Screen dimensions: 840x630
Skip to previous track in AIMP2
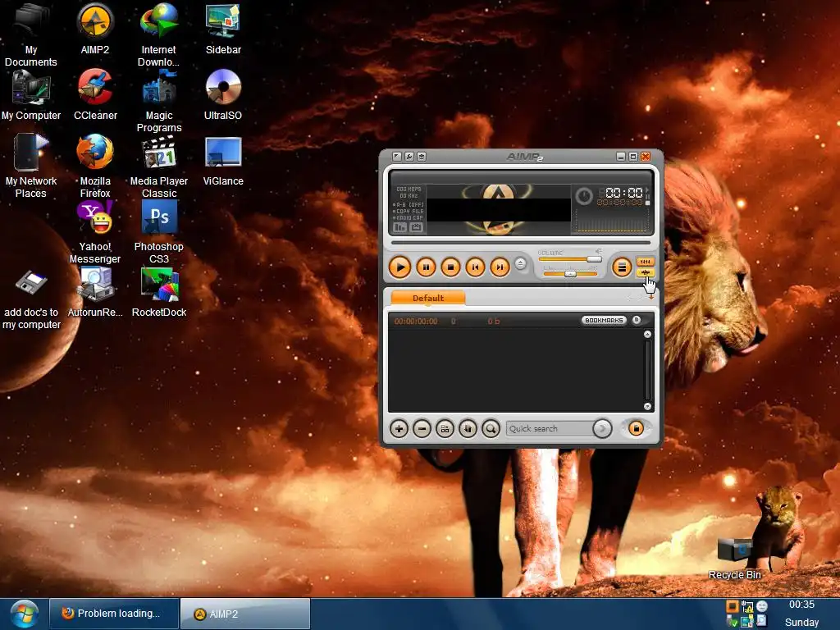pyautogui.click(x=475, y=267)
